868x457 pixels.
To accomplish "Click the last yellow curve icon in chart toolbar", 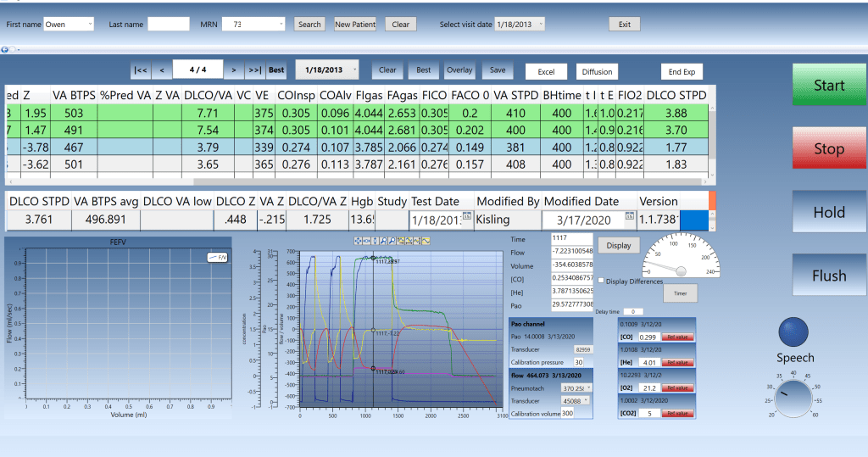I will coord(426,242).
